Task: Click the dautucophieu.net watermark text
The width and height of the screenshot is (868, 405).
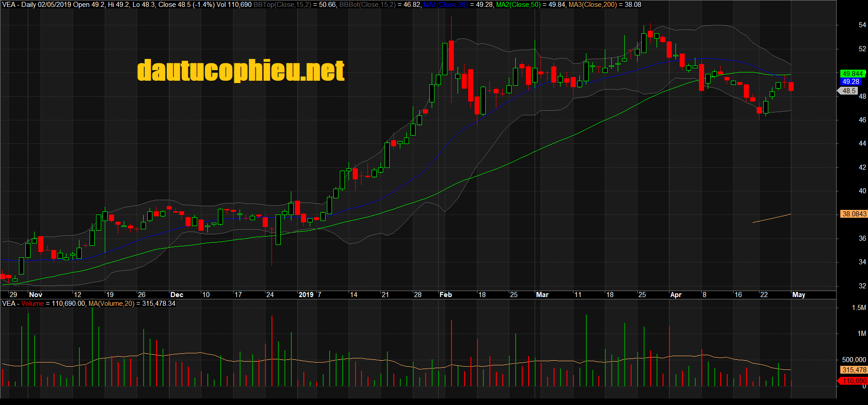Action: coord(241,71)
